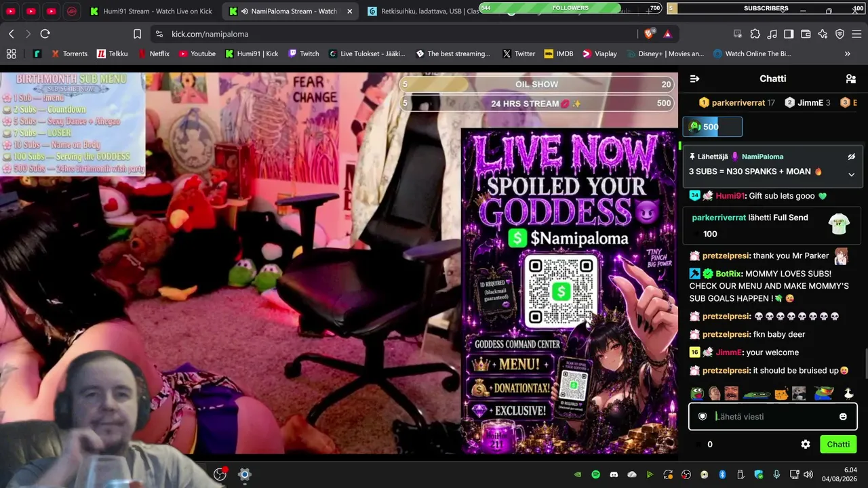Open Discord tray icon

tap(614, 474)
